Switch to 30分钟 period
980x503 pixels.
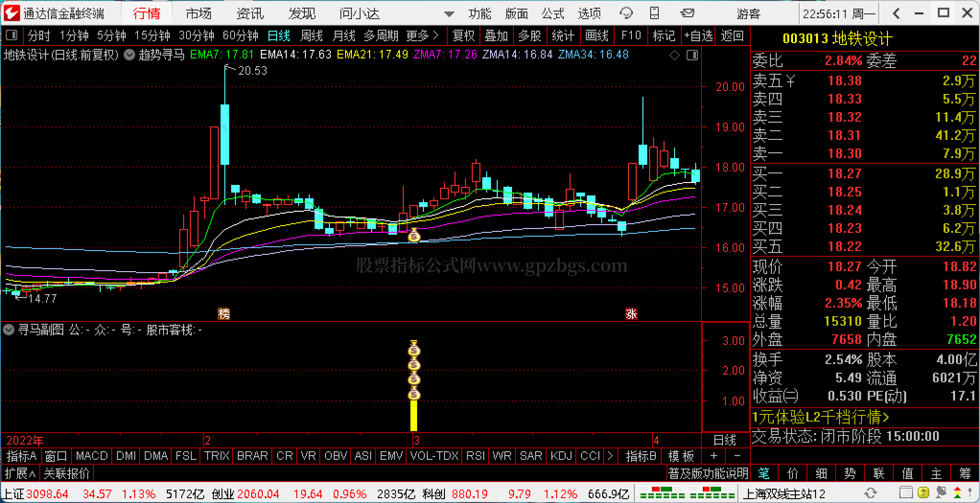pos(197,35)
